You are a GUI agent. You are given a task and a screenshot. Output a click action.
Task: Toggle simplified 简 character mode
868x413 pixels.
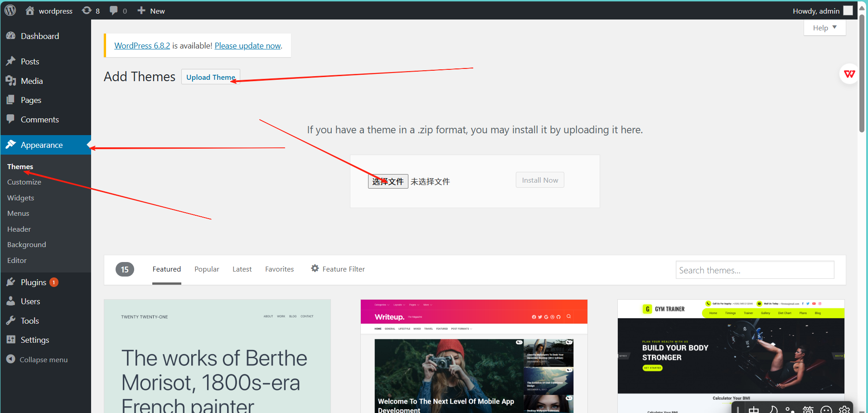pyautogui.click(x=808, y=410)
